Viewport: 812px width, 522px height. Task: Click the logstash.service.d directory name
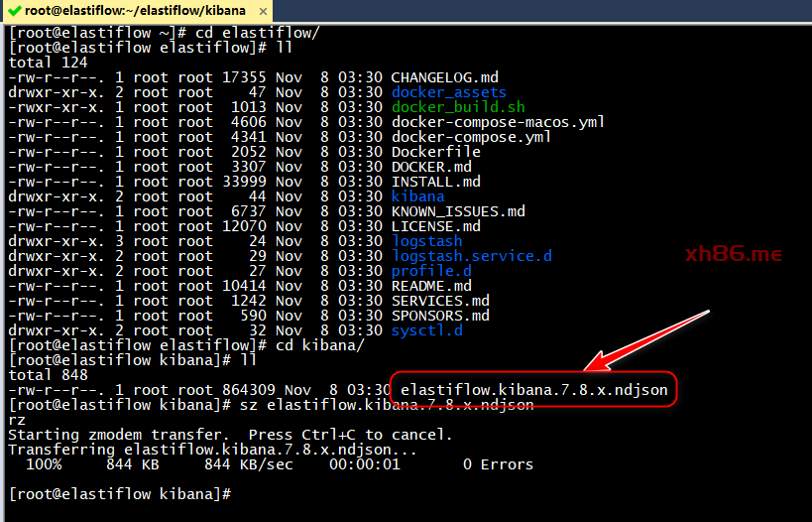[471, 256]
